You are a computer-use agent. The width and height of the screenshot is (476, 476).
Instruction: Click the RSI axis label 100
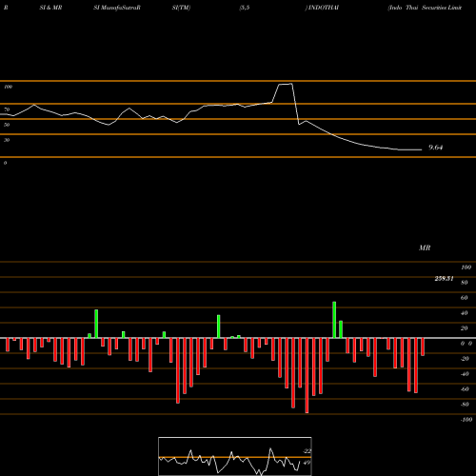click(8, 87)
